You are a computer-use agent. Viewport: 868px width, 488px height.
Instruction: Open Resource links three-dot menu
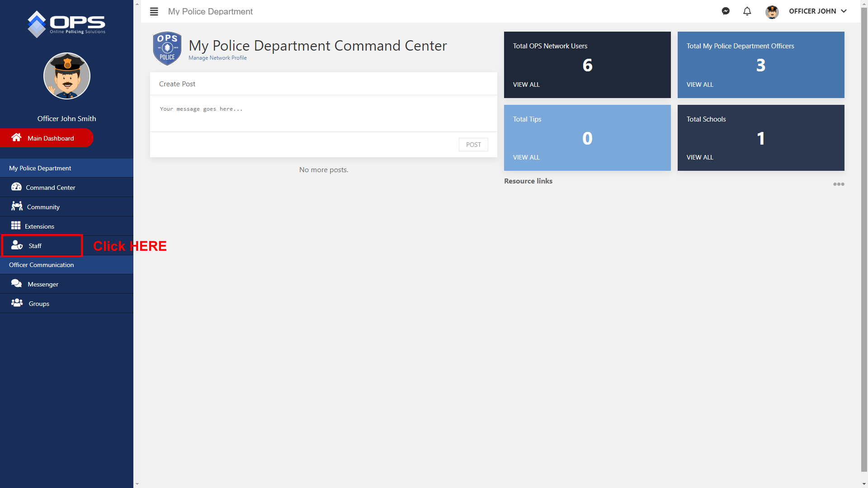tap(839, 184)
